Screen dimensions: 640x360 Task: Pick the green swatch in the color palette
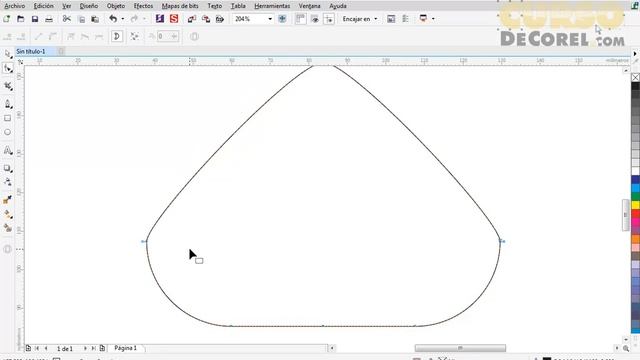(635, 197)
